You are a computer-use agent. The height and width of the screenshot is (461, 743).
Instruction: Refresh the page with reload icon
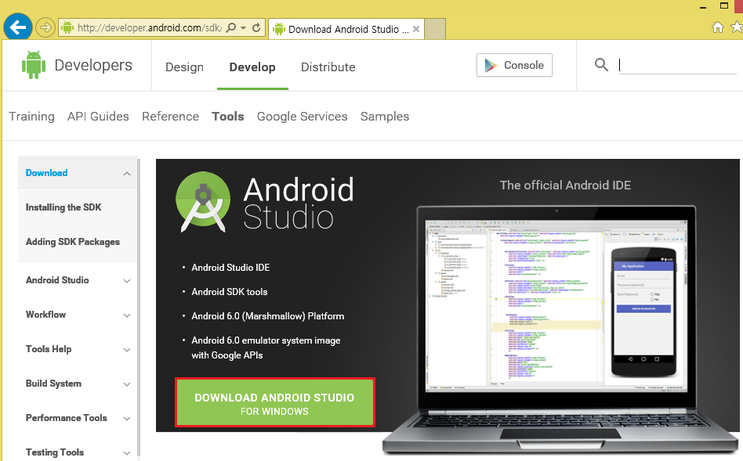click(256, 27)
